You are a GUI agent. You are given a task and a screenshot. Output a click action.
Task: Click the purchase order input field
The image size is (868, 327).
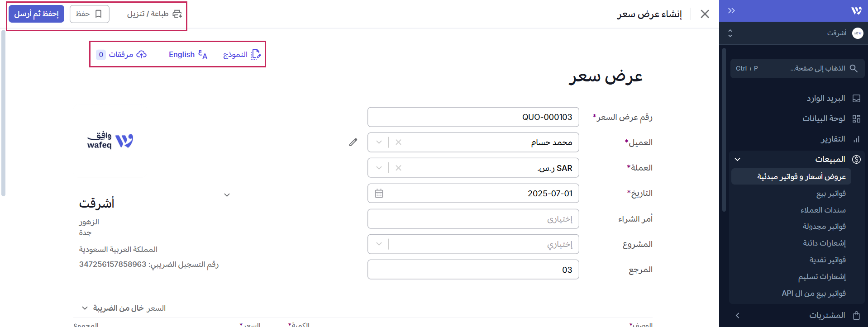pos(473,219)
